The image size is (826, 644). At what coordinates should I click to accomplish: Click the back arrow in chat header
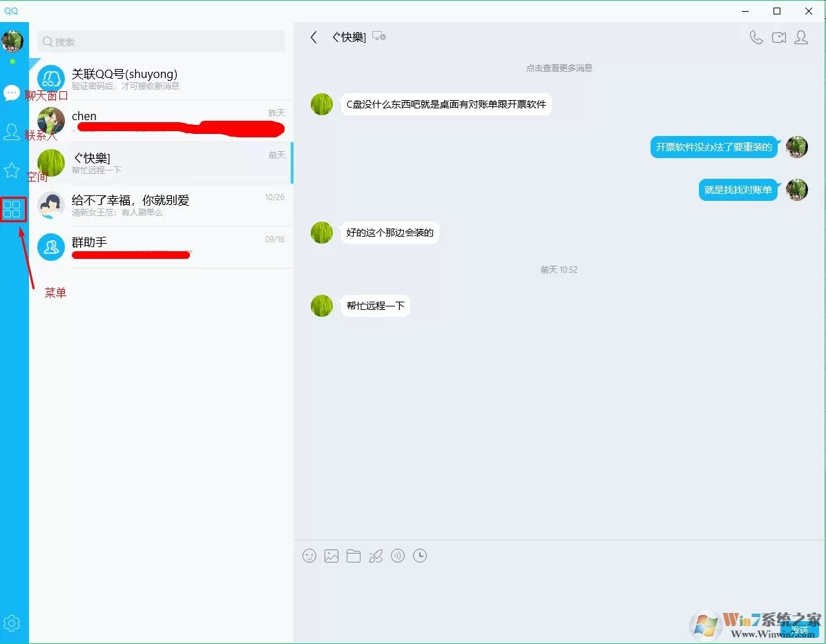(x=314, y=37)
